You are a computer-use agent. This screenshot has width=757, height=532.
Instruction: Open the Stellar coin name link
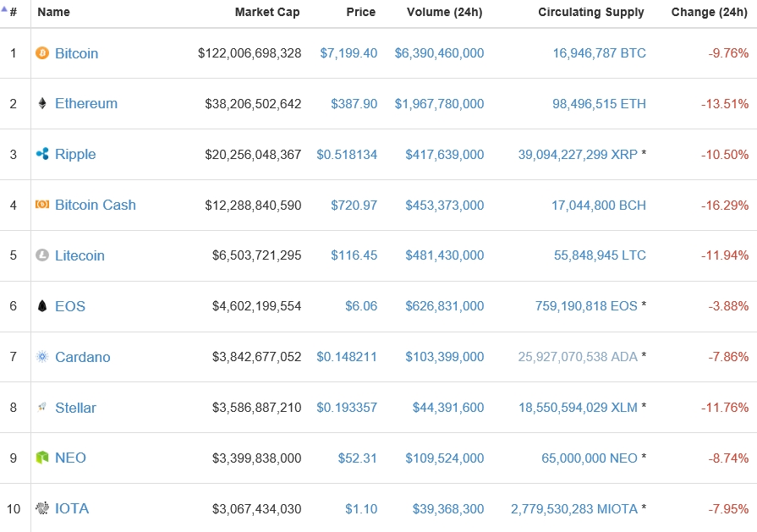coord(75,408)
